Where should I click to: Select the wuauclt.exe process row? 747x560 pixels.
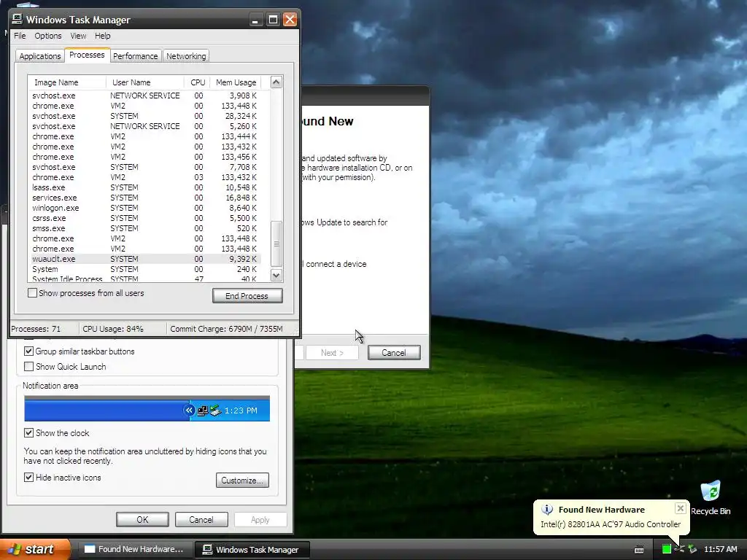click(146, 259)
